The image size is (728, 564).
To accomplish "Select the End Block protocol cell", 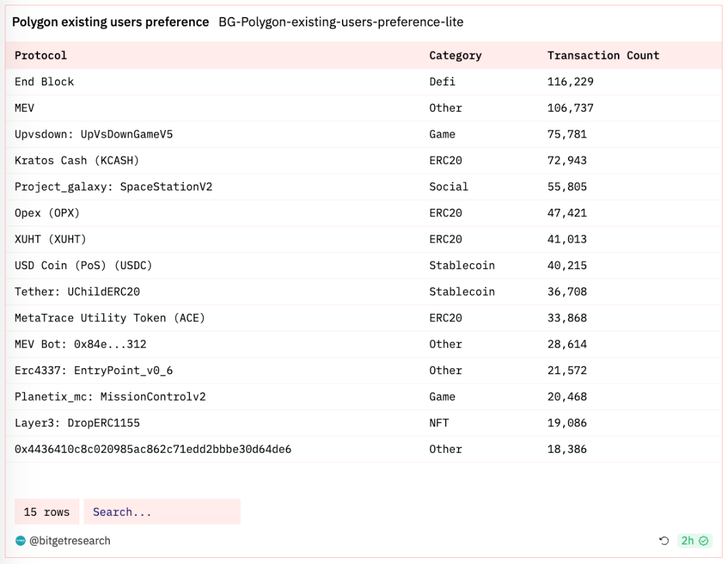I will pyautogui.click(x=44, y=82).
